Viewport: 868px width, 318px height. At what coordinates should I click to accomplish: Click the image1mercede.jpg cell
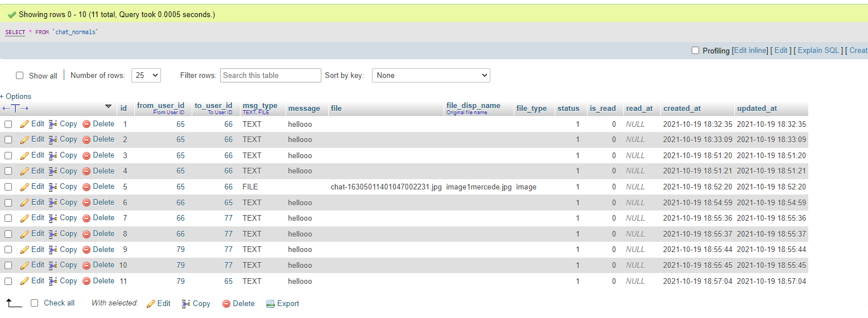pyautogui.click(x=479, y=187)
